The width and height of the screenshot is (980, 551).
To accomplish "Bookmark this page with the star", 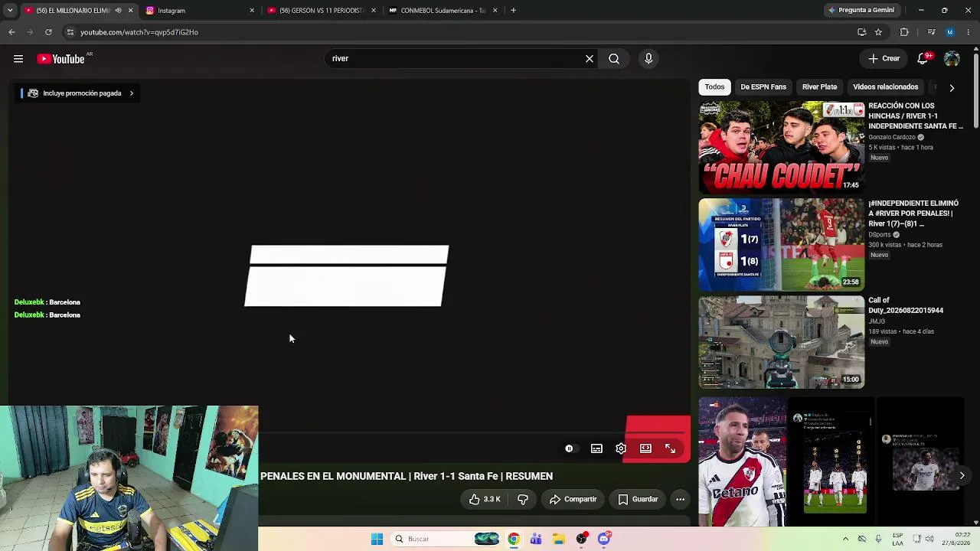I will tap(878, 32).
